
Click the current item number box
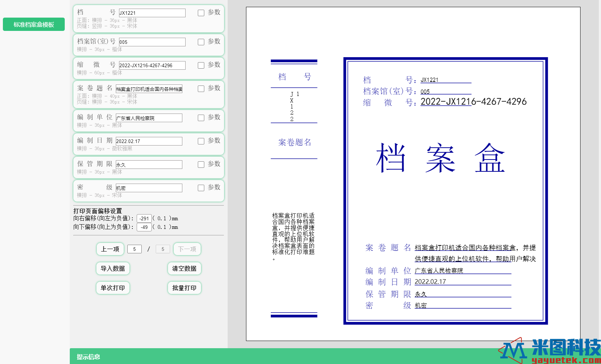point(135,249)
